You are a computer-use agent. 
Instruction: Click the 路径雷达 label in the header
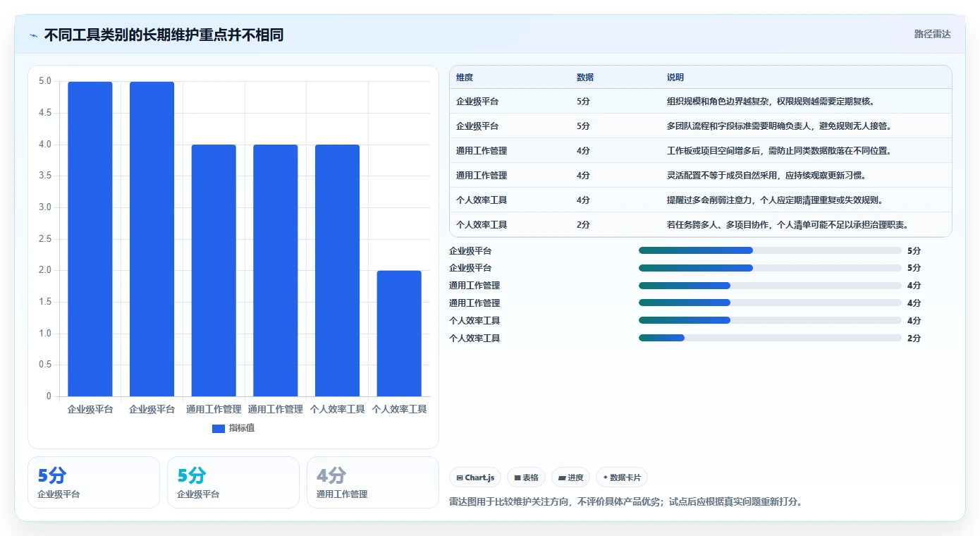(x=933, y=34)
